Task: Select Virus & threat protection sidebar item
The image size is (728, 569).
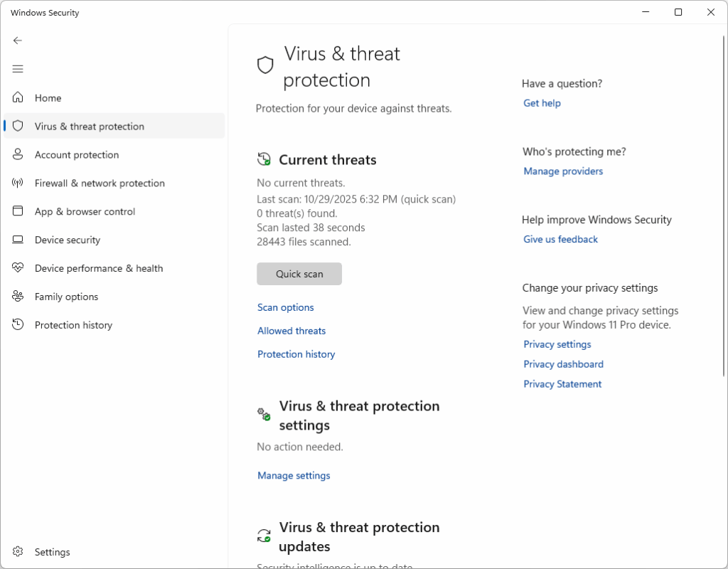Action: tap(90, 127)
